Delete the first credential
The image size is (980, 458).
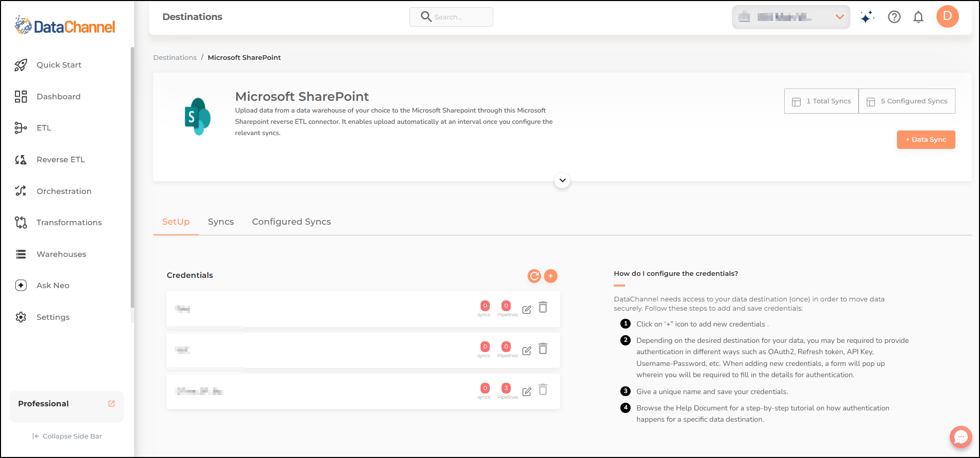(x=543, y=308)
